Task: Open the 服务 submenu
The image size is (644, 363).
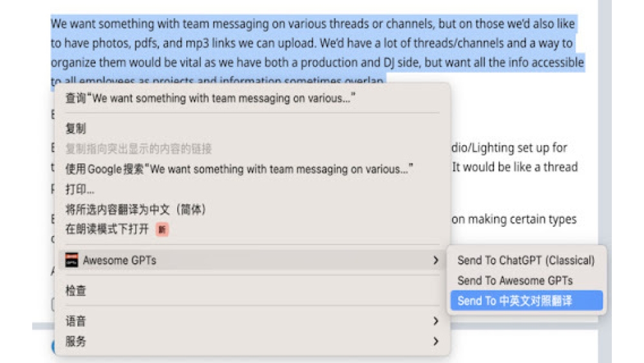Action: tap(252, 341)
